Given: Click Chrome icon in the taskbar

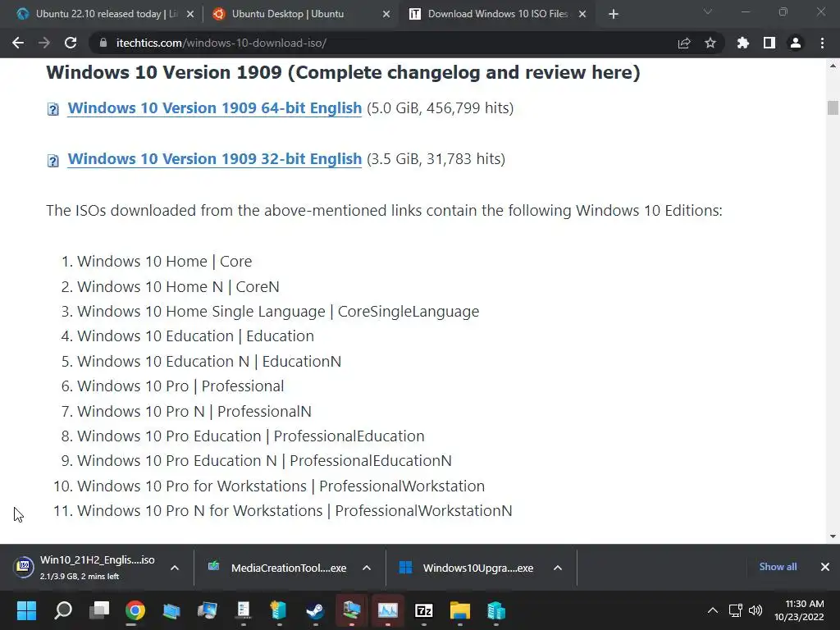Looking at the screenshot, I should [x=135, y=610].
